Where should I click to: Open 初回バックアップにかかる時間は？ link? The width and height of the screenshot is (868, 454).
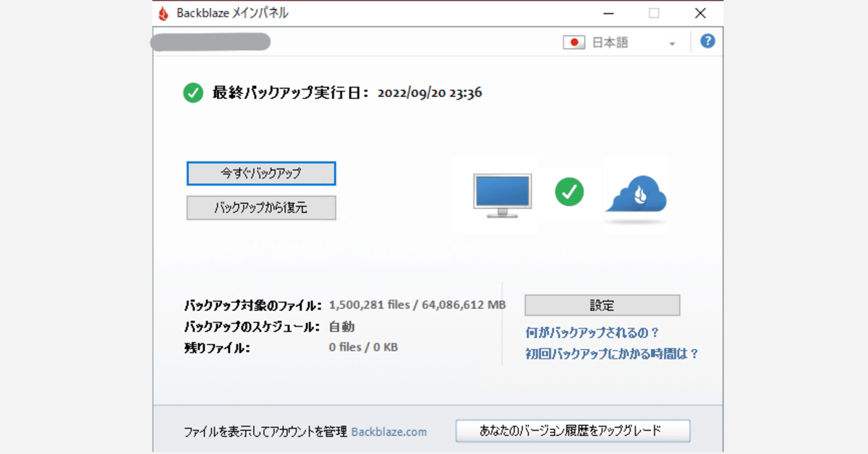[612, 354]
